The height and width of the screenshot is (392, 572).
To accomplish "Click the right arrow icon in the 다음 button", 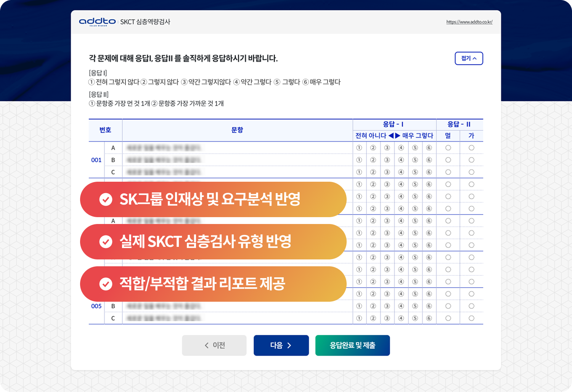I will (x=289, y=345).
